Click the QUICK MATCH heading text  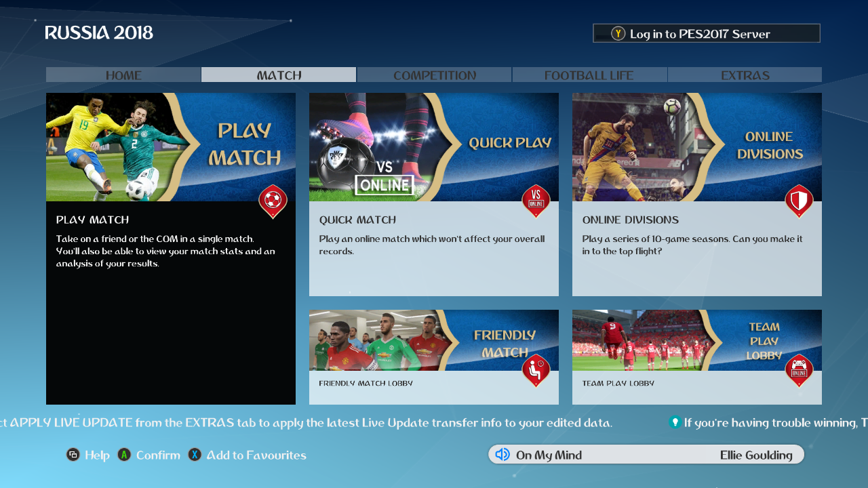click(x=357, y=220)
